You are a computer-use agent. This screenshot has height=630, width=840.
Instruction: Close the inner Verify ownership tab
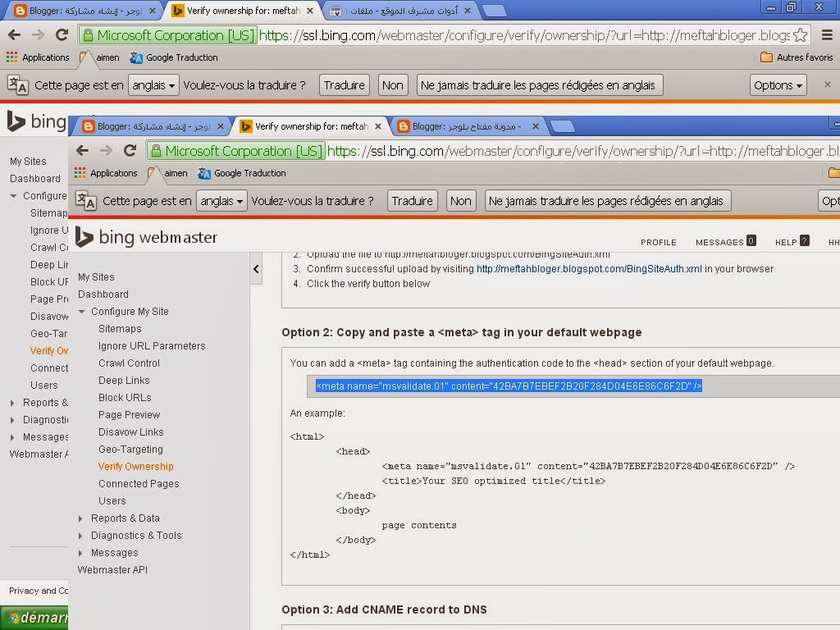coord(377,126)
